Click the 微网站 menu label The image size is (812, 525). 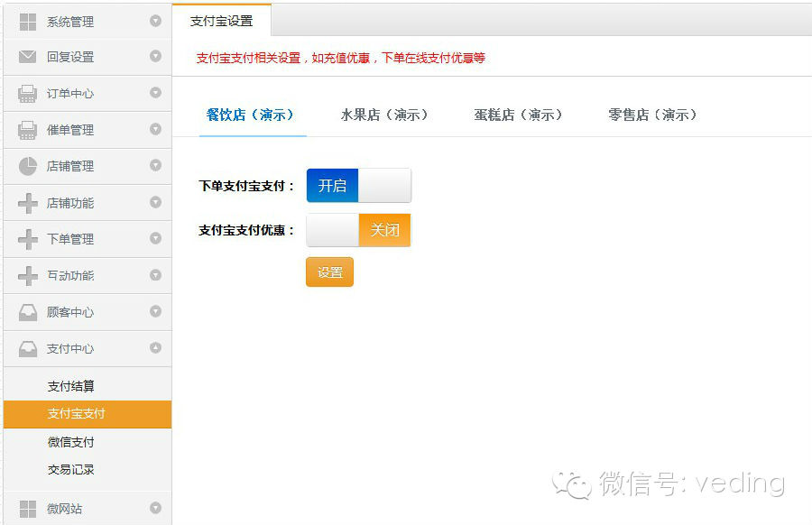[x=65, y=509]
